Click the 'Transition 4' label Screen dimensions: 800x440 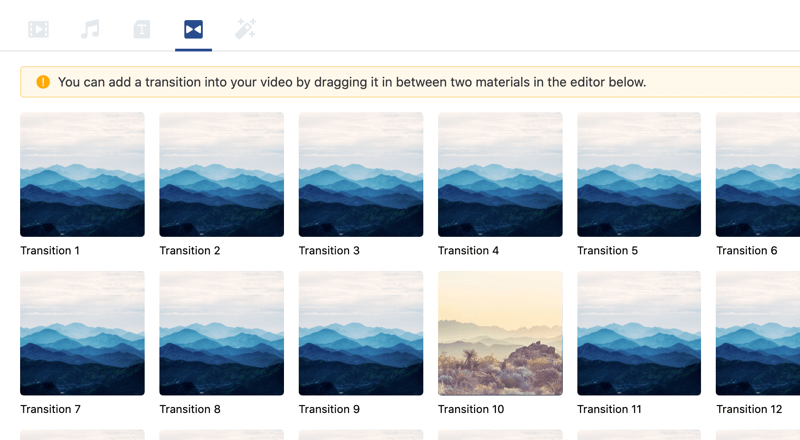click(468, 251)
